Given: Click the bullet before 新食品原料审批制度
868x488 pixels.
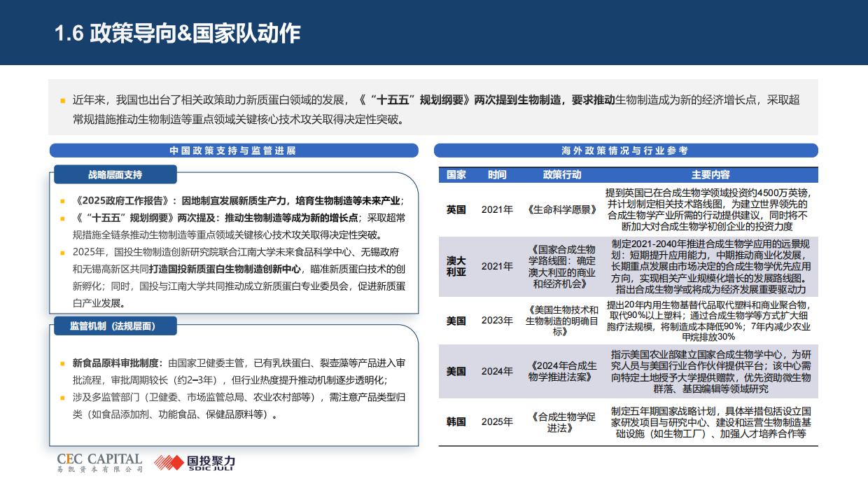Looking at the screenshot, I should pyautogui.click(x=61, y=365).
